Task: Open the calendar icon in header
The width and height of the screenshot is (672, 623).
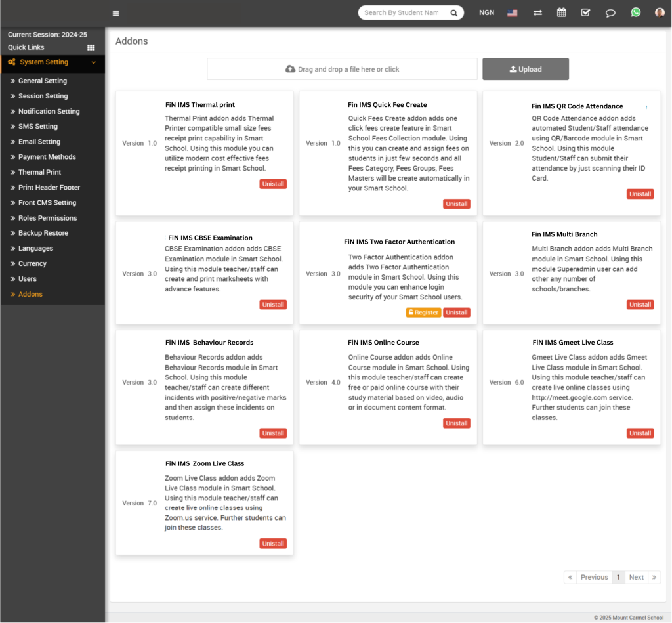Action: pos(562,12)
